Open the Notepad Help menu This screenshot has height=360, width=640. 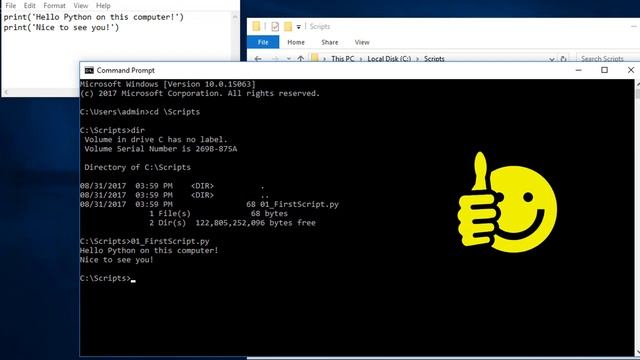(x=103, y=6)
